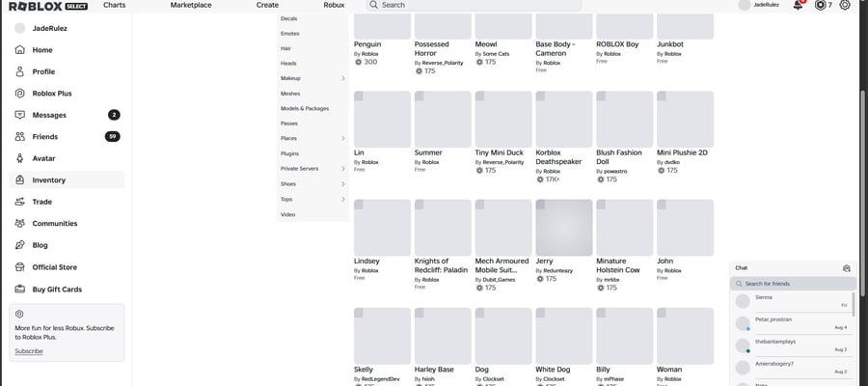This screenshot has width=868, height=386.
Task: Open the Minature Holstein Cow link
Action: pyautogui.click(x=618, y=265)
